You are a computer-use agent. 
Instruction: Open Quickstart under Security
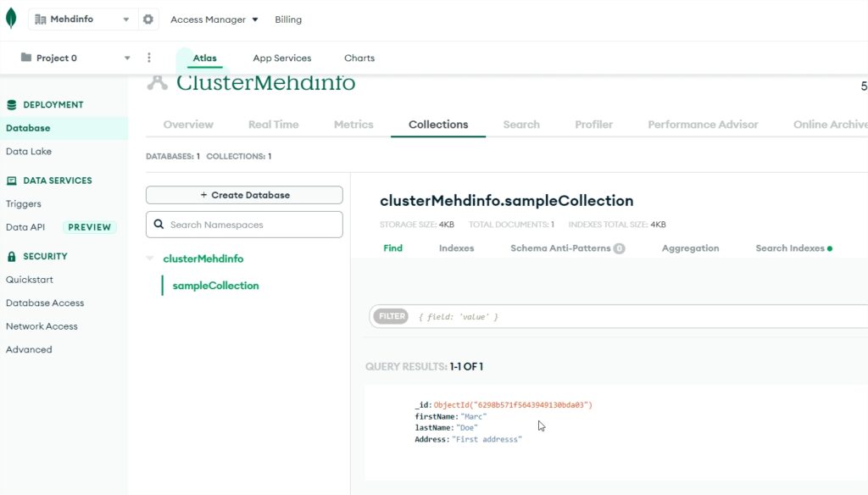pyautogui.click(x=30, y=280)
